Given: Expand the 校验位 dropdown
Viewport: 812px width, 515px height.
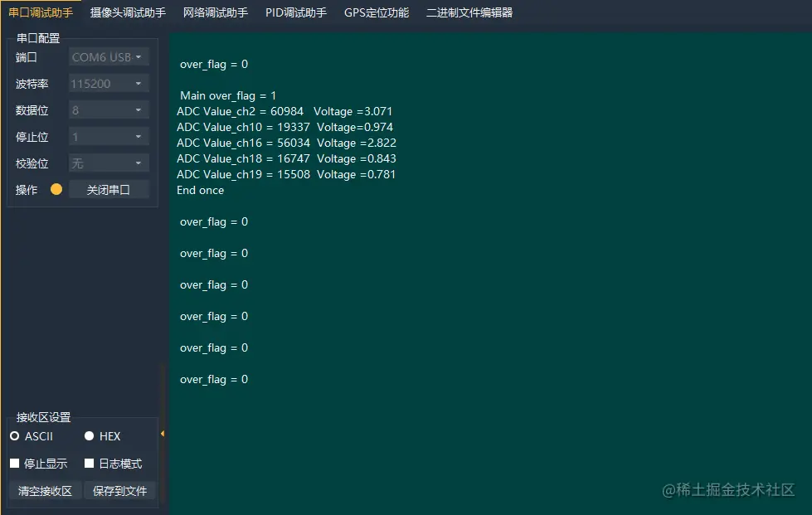Looking at the screenshot, I should [x=109, y=163].
